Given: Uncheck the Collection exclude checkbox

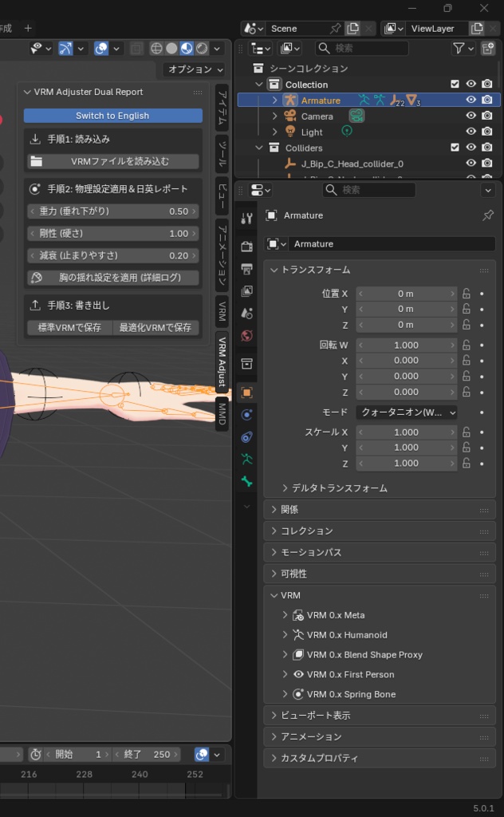Looking at the screenshot, I should (x=455, y=84).
